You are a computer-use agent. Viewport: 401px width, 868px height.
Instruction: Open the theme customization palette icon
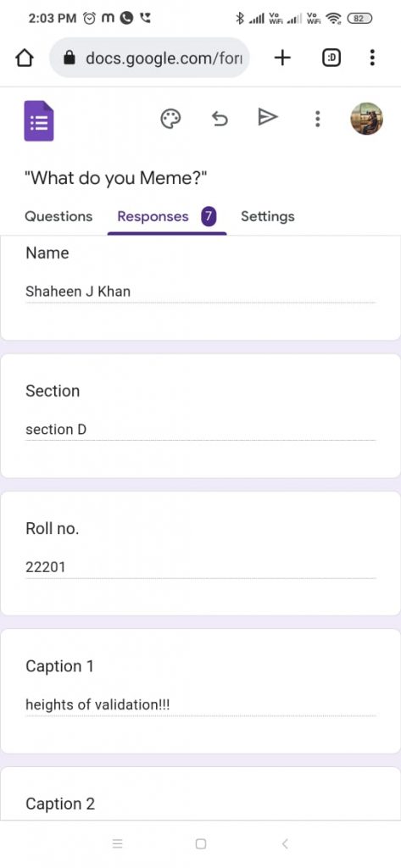coord(170,119)
